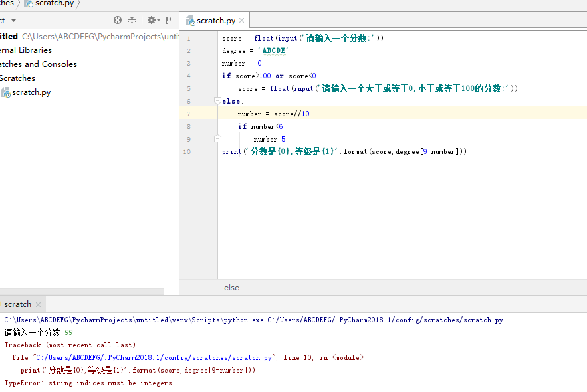Viewport: 587px width, 392px height.
Task: Open the project panel settings gear
Action: coord(153,20)
